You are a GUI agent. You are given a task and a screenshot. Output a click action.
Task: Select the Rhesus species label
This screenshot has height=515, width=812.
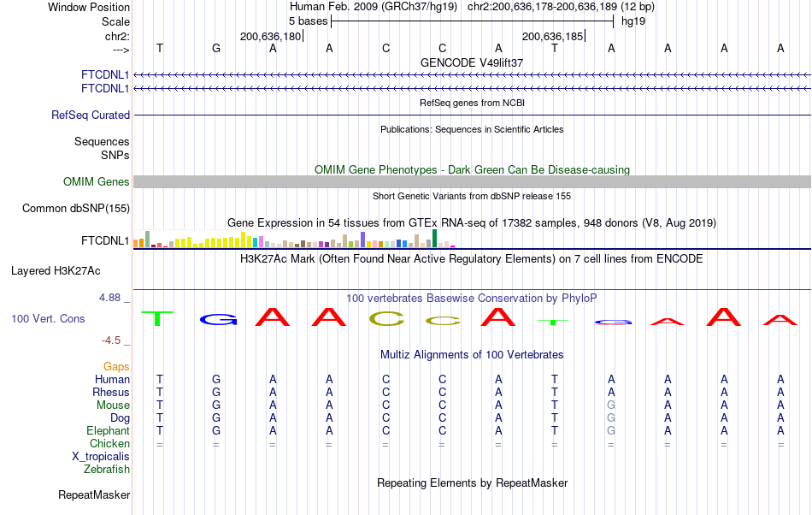[x=111, y=392]
